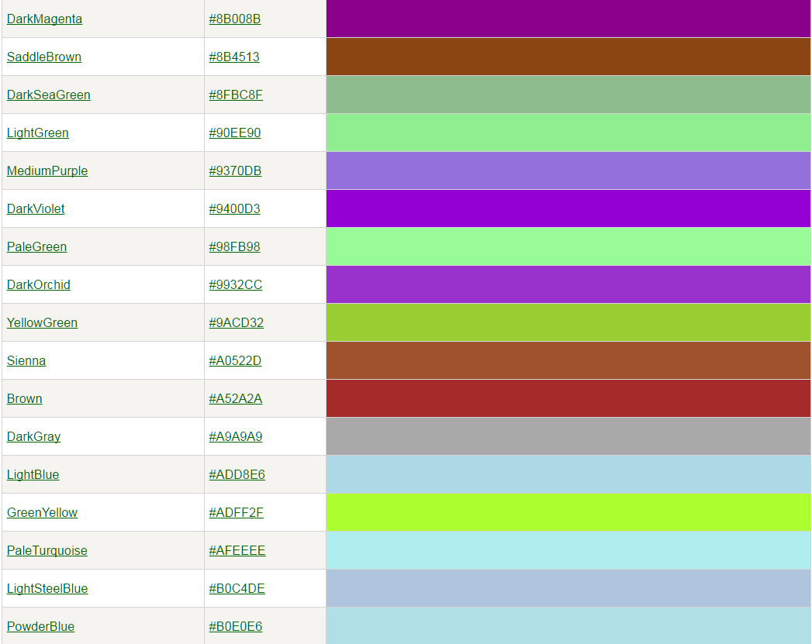Image resolution: width=812 pixels, height=644 pixels.
Task: Open the PaleTurquoise color name link
Action: [x=47, y=551]
